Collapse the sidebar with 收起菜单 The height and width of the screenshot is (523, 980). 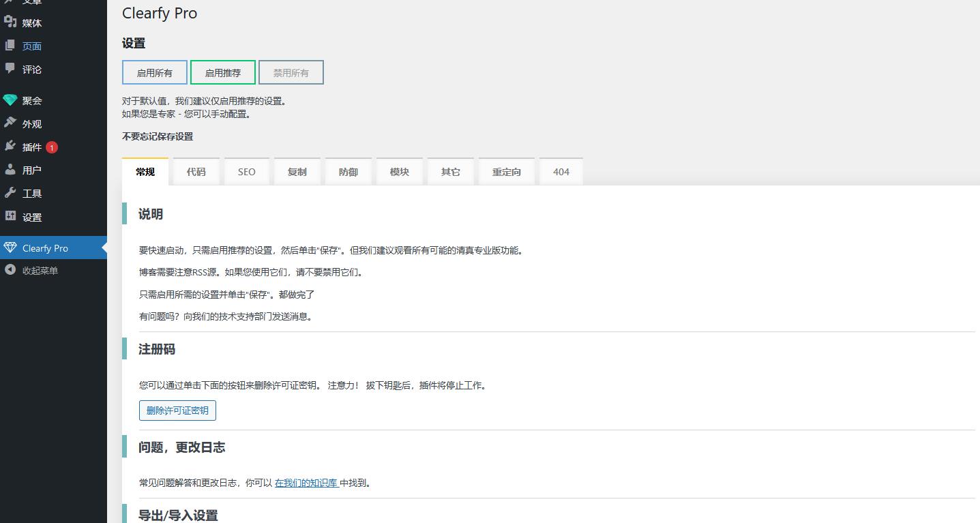point(40,271)
